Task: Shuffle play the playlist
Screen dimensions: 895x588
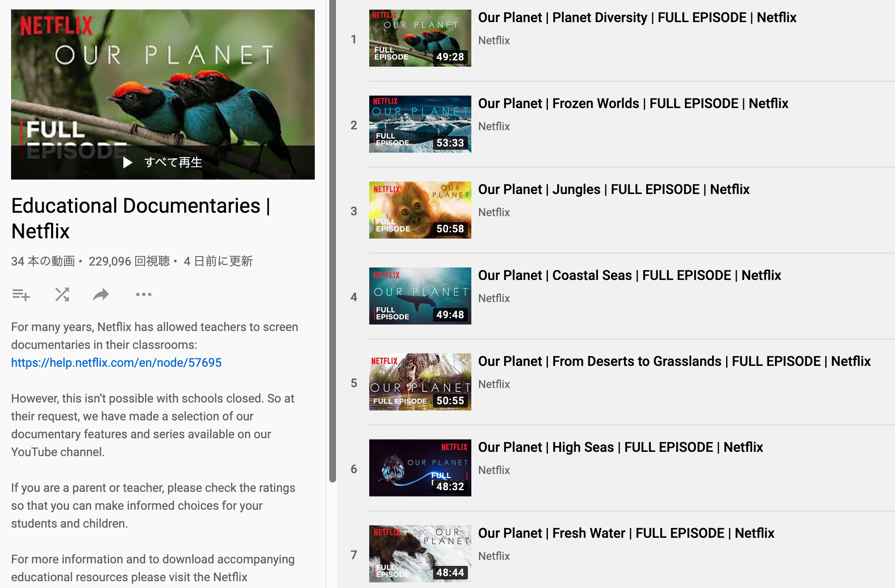Action: point(62,294)
